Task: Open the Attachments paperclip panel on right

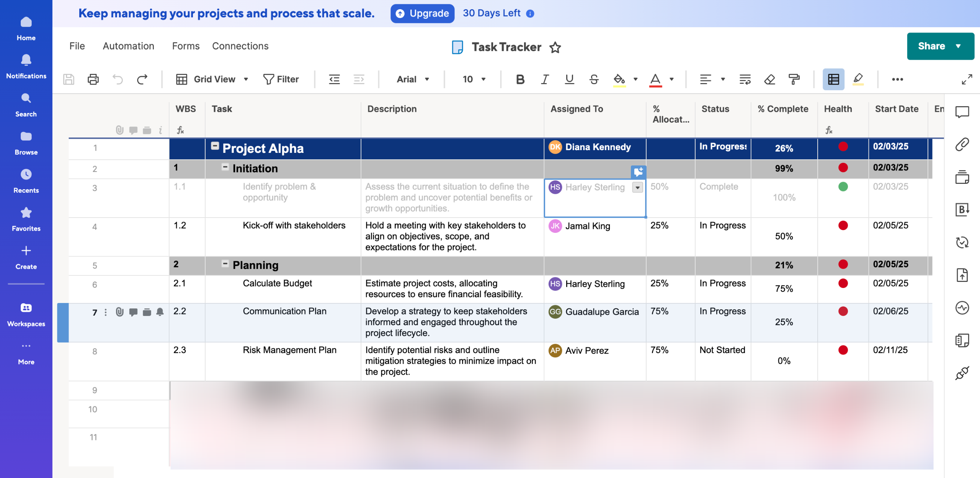Action: coord(962,145)
